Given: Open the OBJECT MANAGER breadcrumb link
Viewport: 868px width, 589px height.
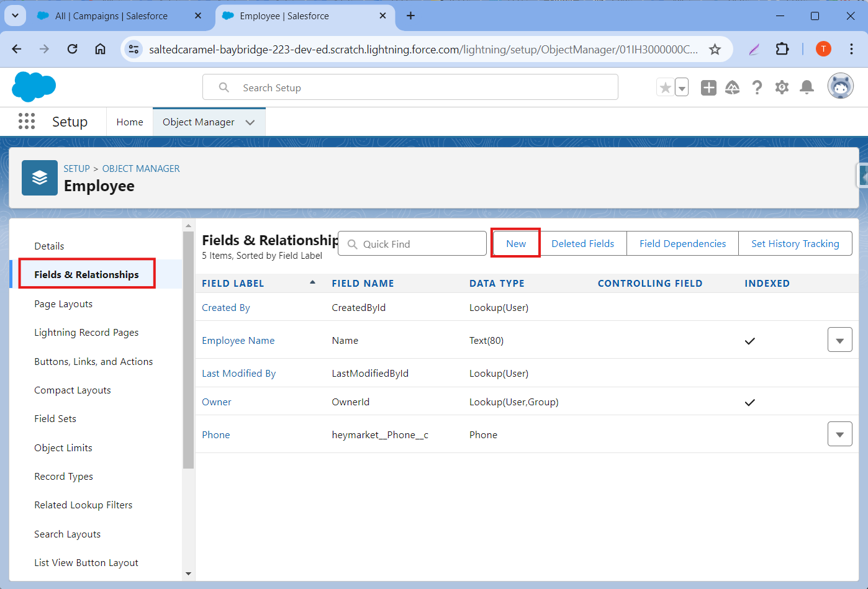Looking at the screenshot, I should (x=141, y=169).
